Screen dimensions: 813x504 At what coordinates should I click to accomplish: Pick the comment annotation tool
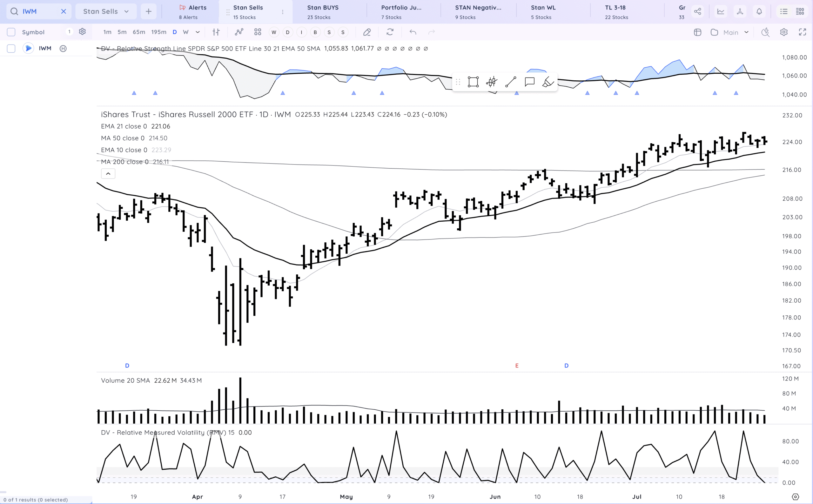point(529,82)
